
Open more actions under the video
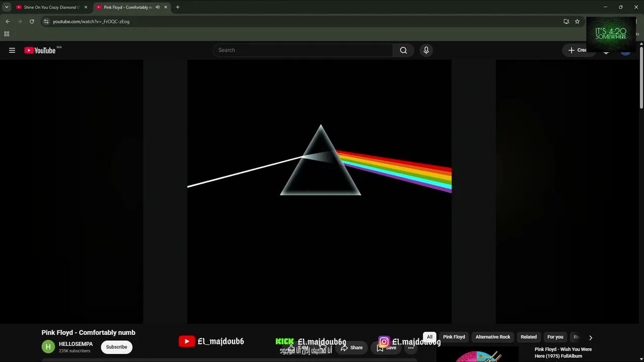[x=411, y=347]
